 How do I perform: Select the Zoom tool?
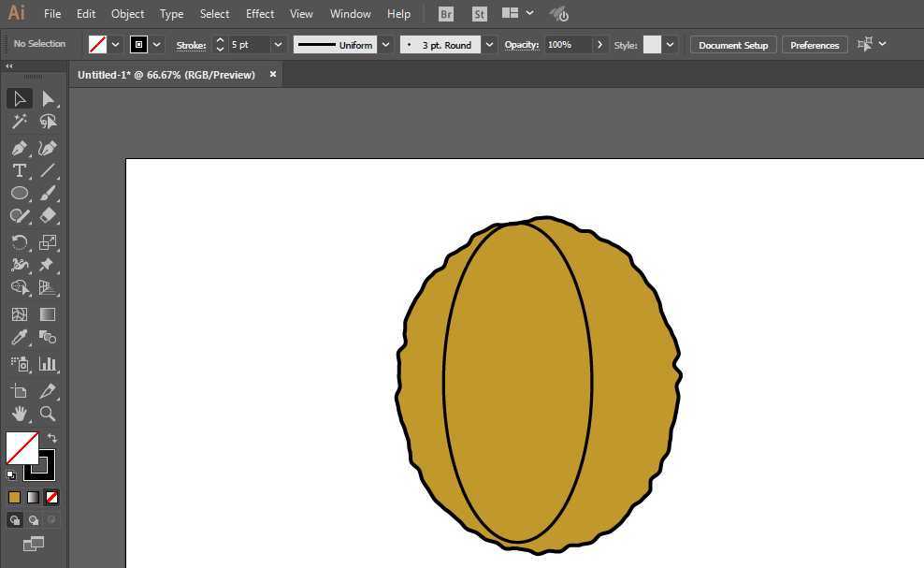pos(48,414)
